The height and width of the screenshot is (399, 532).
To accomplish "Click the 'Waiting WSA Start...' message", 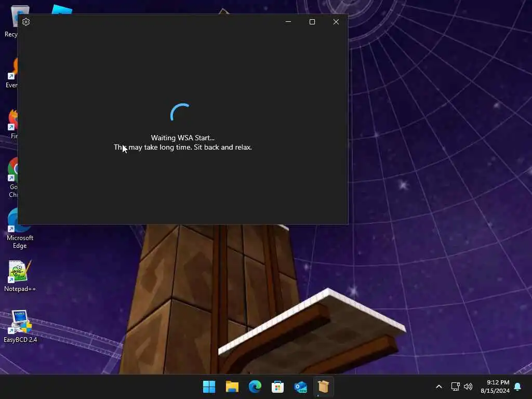I will 182,138.
